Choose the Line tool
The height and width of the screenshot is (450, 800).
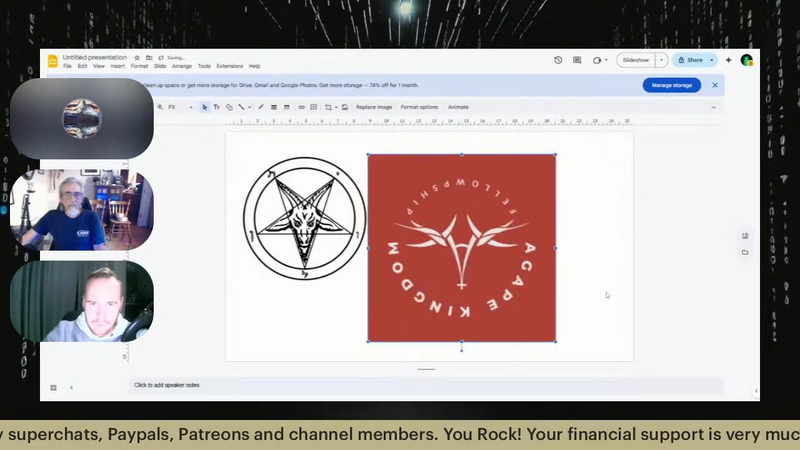[241, 107]
